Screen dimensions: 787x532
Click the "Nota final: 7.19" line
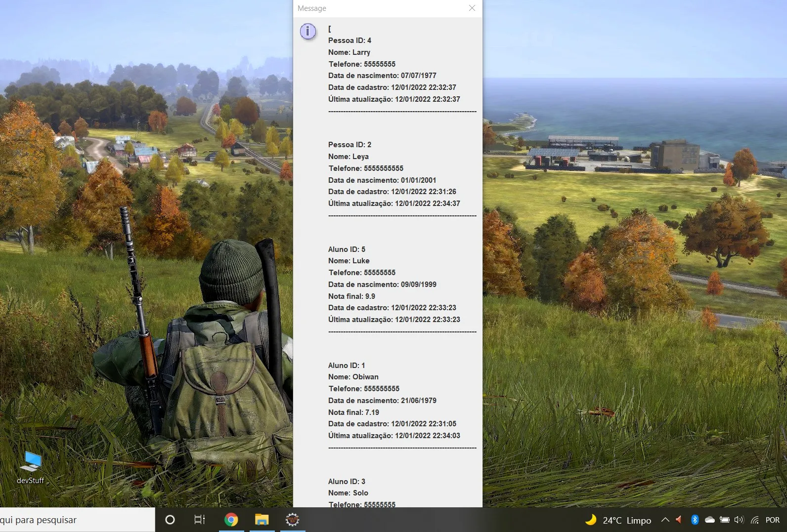(354, 412)
